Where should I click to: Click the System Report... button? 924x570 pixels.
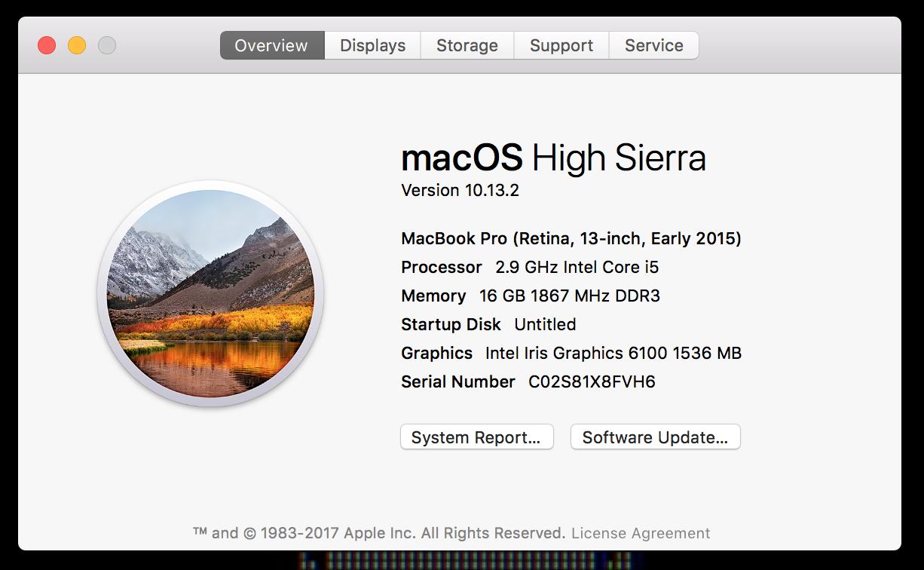tap(476, 437)
